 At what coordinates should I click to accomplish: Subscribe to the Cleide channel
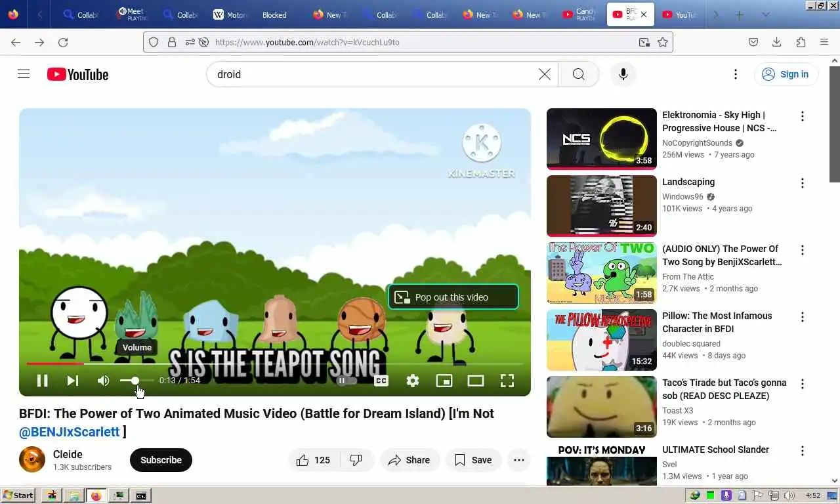(161, 460)
